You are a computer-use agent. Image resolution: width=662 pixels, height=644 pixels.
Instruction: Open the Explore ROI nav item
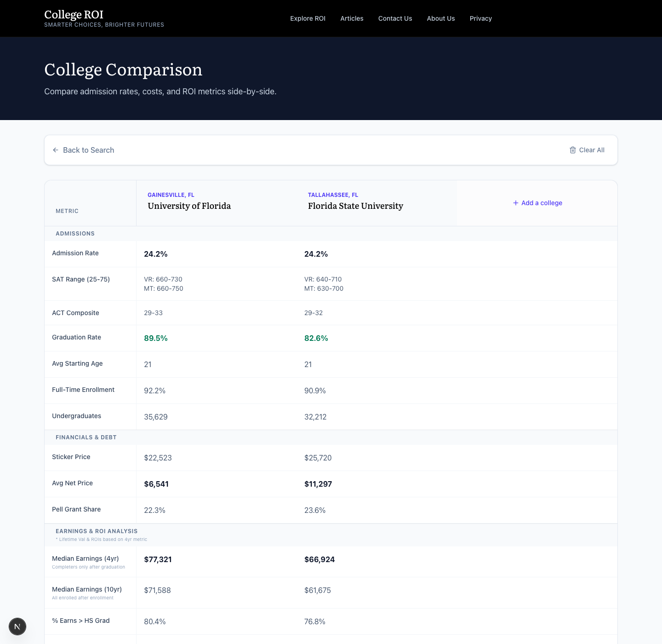click(308, 18)
